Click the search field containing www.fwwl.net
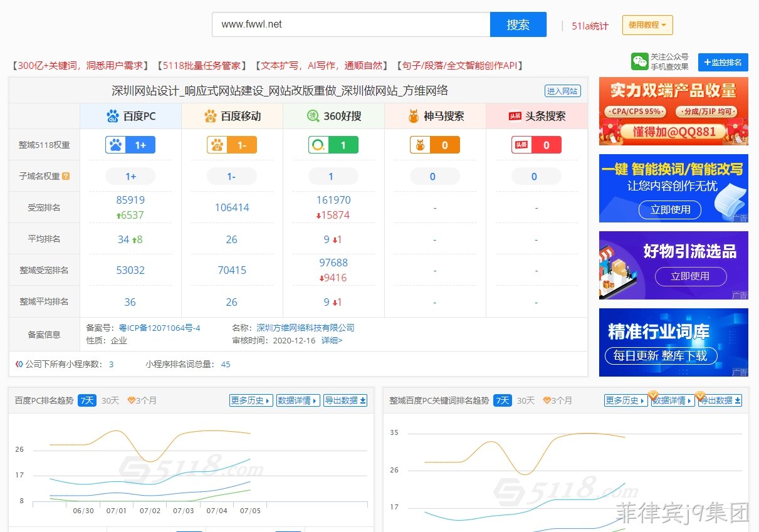759x532 pixels. pos(351,24)
